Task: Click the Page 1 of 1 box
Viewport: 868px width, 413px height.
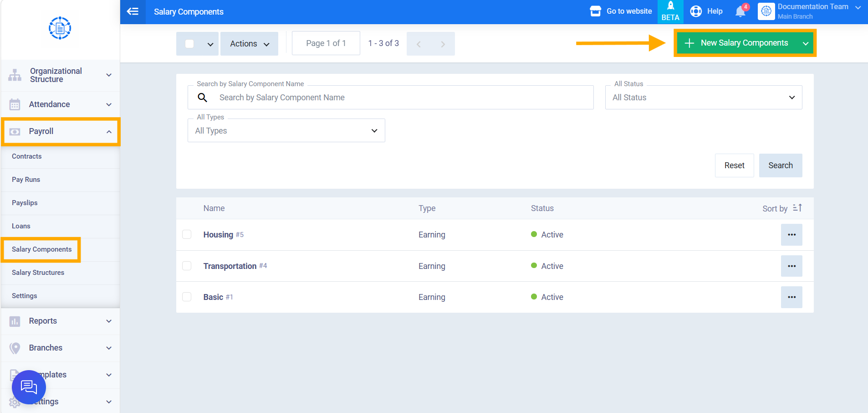Action: coord(326,43)
